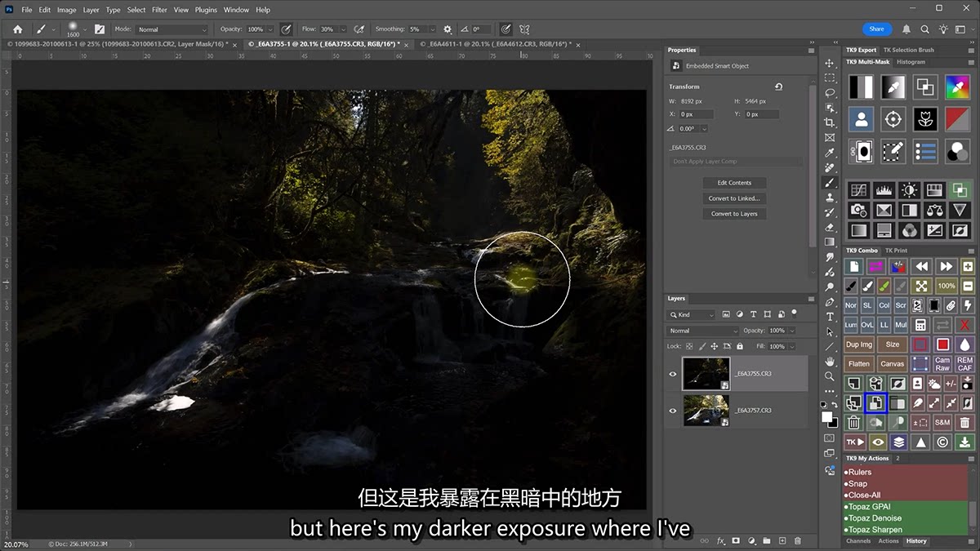Screen dimensions: 980x551
Task: Click the Convert to Layers button
Action: pos(734,214)
